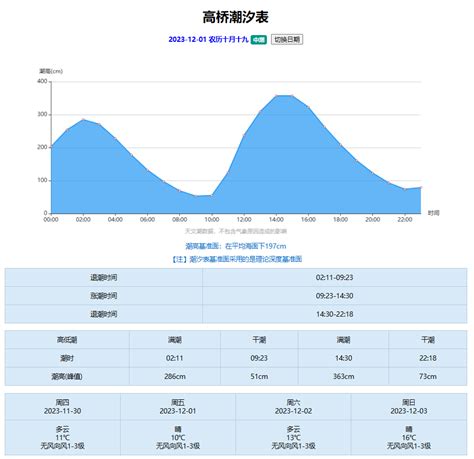Click the chart data point at 22:00
The width and height of the screenshot is (474, 459).
coord(405,189)
